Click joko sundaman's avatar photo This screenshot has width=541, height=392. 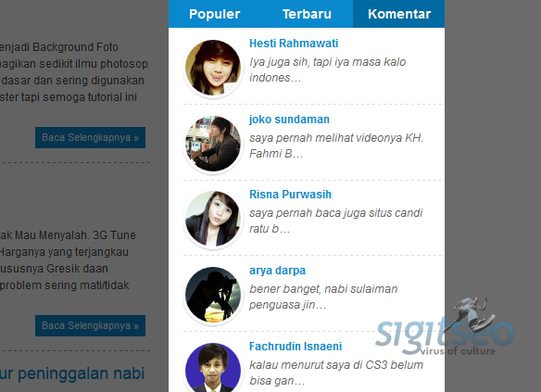(x=213, y=144)
